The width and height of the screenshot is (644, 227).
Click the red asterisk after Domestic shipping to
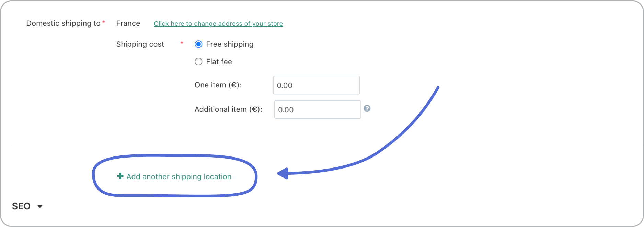(x=103, y=22)
